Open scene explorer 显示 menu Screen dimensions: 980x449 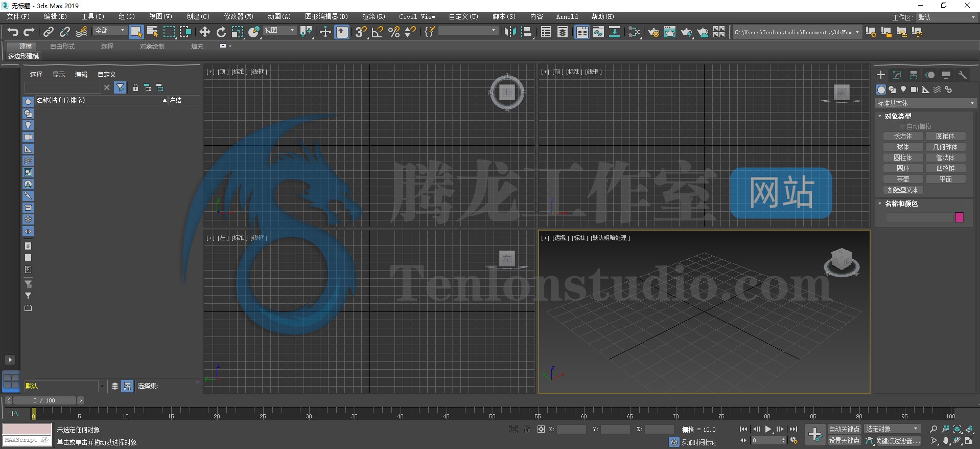click(x=59, y=75)
